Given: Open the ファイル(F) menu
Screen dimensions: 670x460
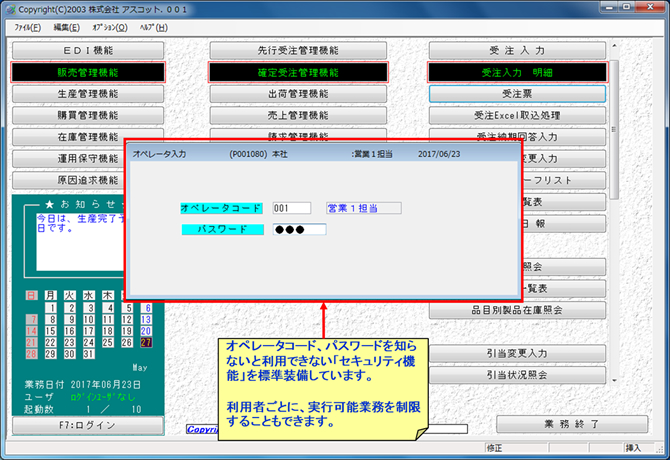Looking at the screenshot, I should tap(27, 27).
